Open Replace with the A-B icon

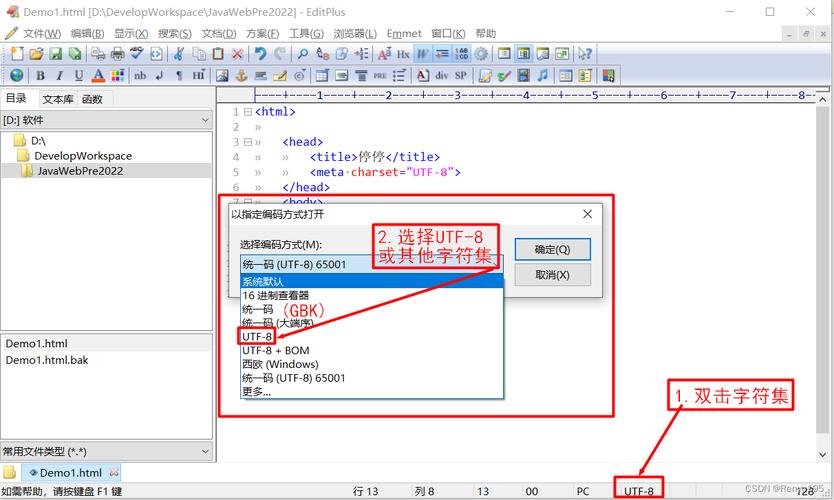(322, 53)
